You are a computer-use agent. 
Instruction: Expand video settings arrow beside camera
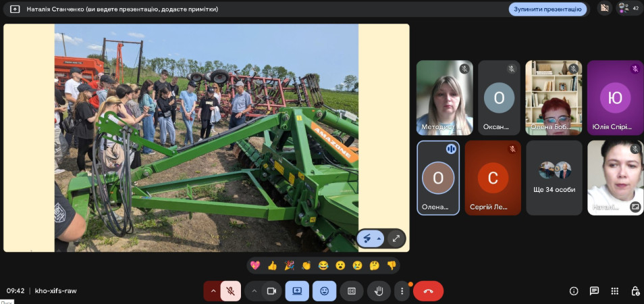pyautogui.click(x=254, y=291)
